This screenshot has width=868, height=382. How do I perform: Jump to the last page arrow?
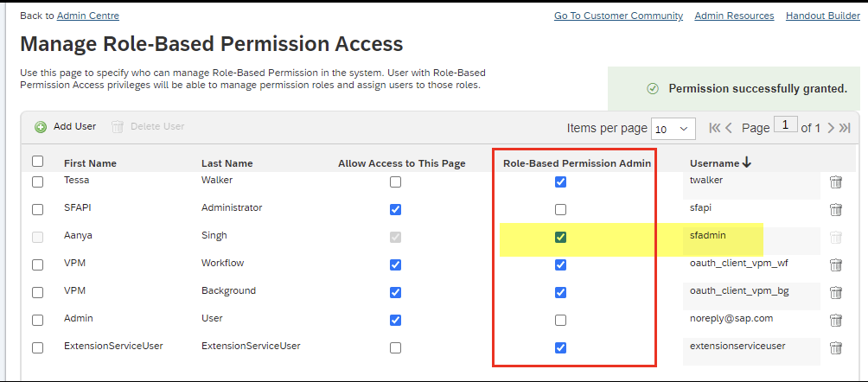pos(845,128)
